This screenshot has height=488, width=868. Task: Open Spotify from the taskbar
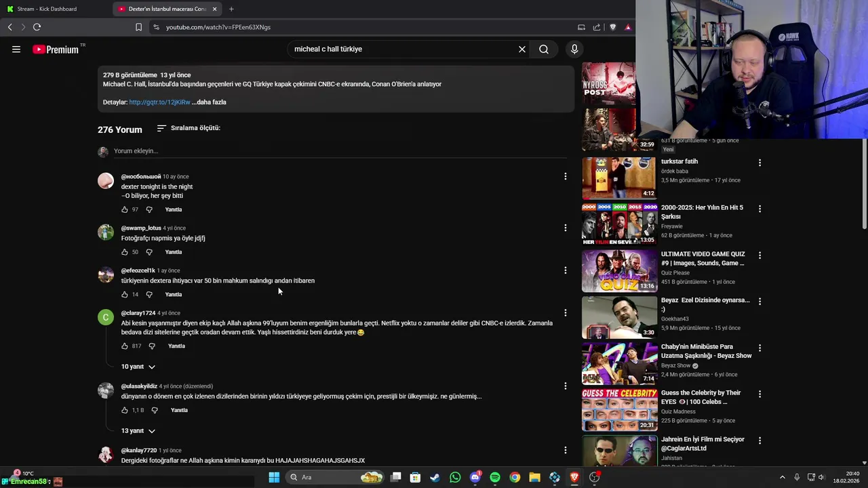(x=495, y=477)
